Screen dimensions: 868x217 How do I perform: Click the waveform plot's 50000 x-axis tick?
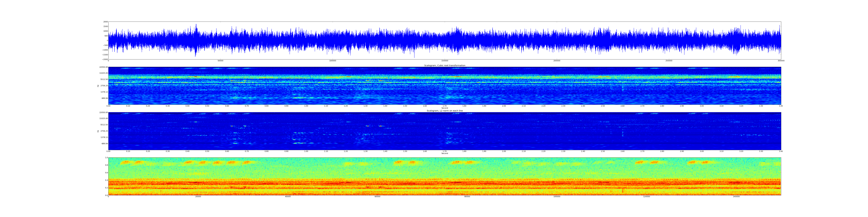pos(220,61)
